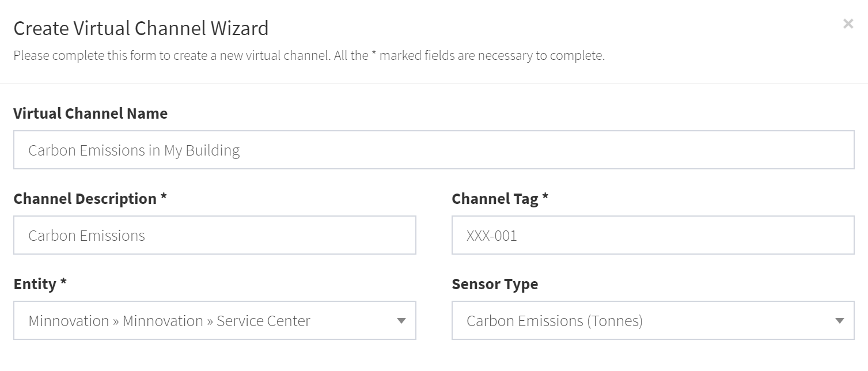
Task: Click the Sensor Type dropdown arrow
Action: 840,321
